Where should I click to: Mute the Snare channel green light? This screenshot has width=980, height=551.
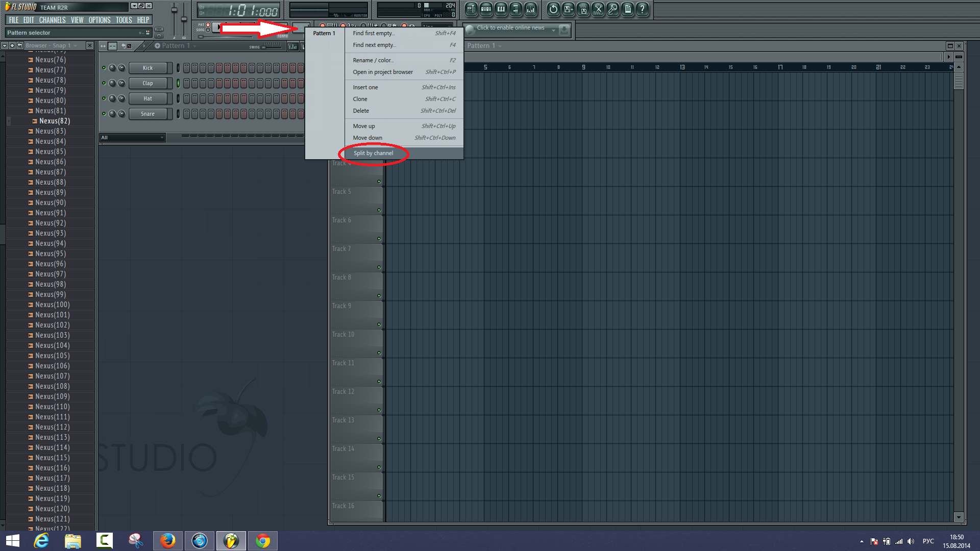tap(104, 114)
